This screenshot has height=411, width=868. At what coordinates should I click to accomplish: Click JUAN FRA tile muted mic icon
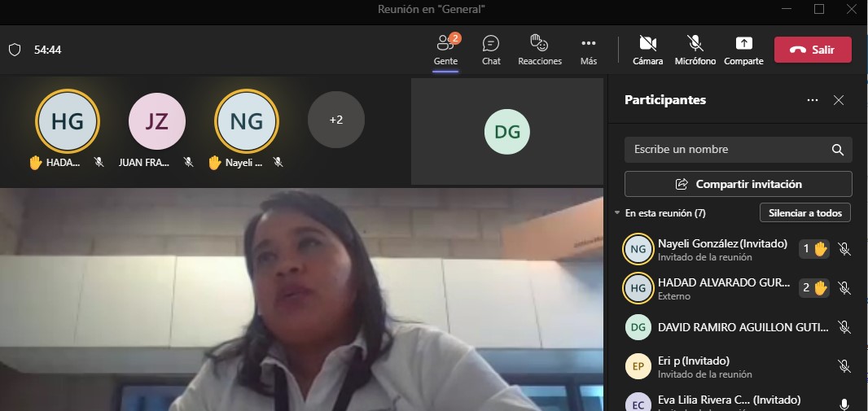tap(189, 162)
